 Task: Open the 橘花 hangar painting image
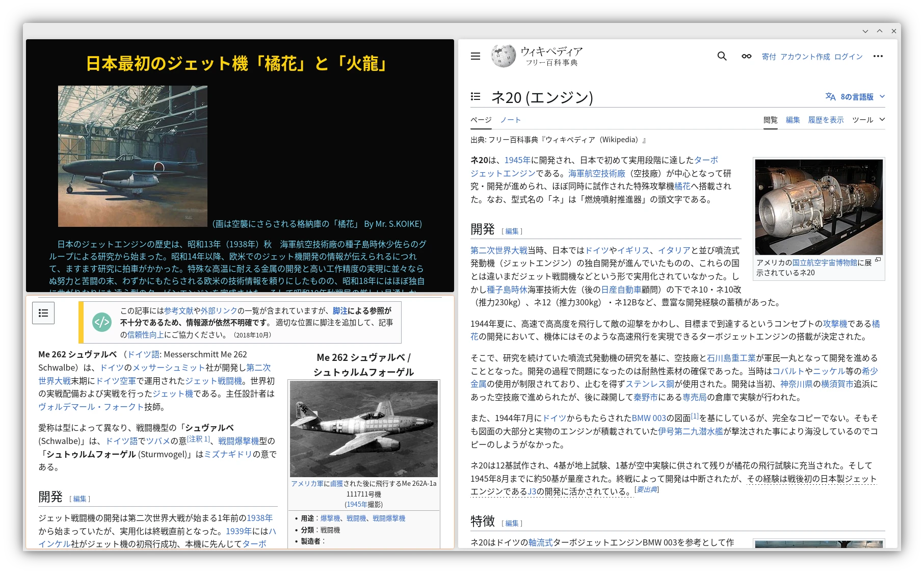(133, 156)
